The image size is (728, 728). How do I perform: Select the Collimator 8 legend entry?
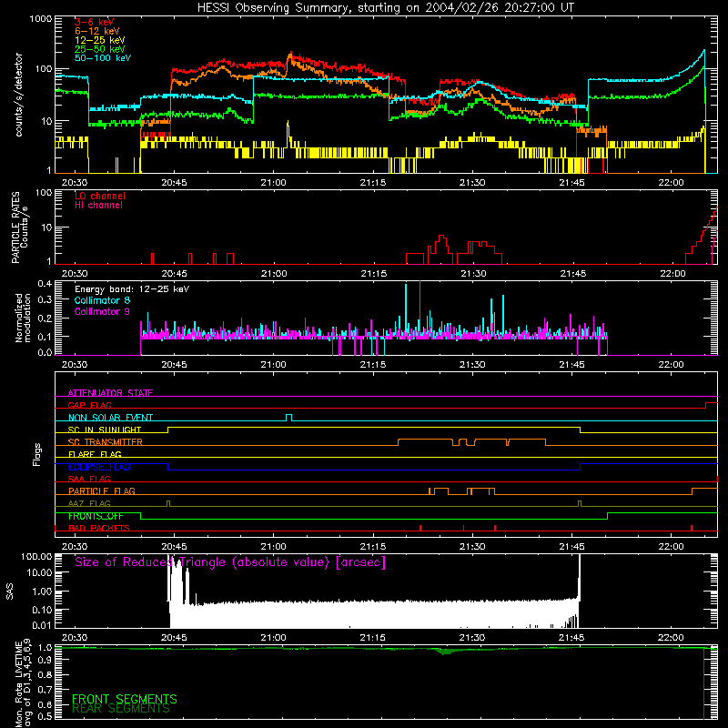pyautogui.click(x=102, y=300)
